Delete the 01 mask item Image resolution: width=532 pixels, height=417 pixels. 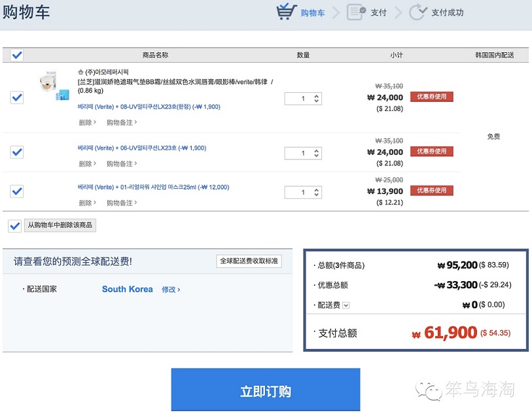87,203
